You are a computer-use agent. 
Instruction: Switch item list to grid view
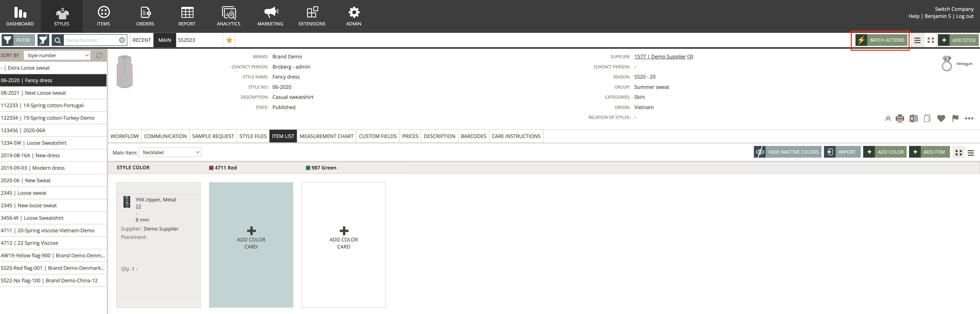(x=959, y=152)
